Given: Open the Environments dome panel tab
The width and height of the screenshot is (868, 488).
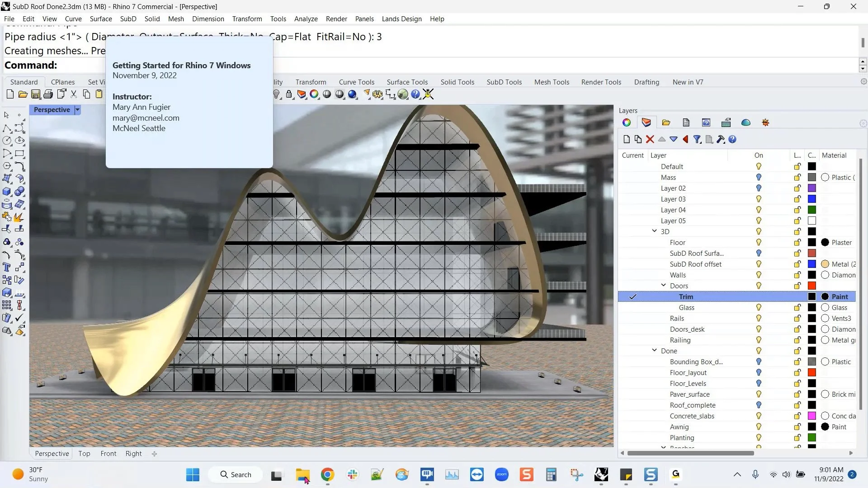Looking at the screenshot, I should 745,122.
